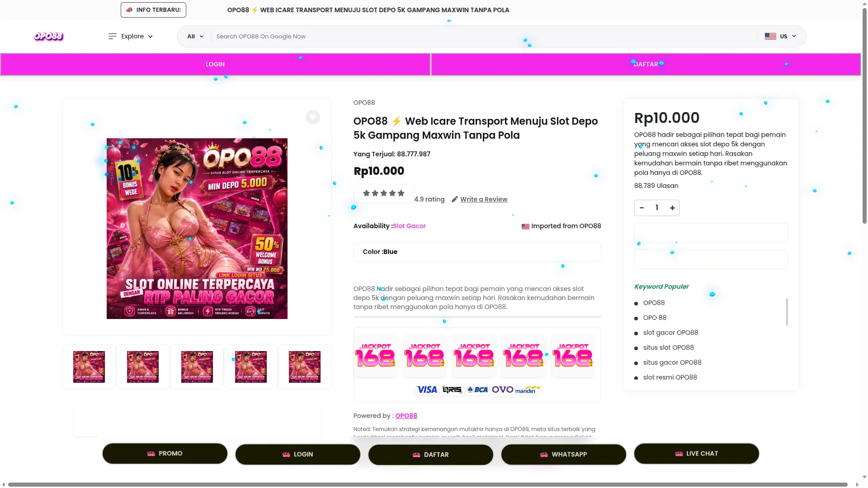Screen dimensions: 868x488
Task: Click the scroll-right arrow of horizontal scrollbar
Action: [x=857, y=484]
